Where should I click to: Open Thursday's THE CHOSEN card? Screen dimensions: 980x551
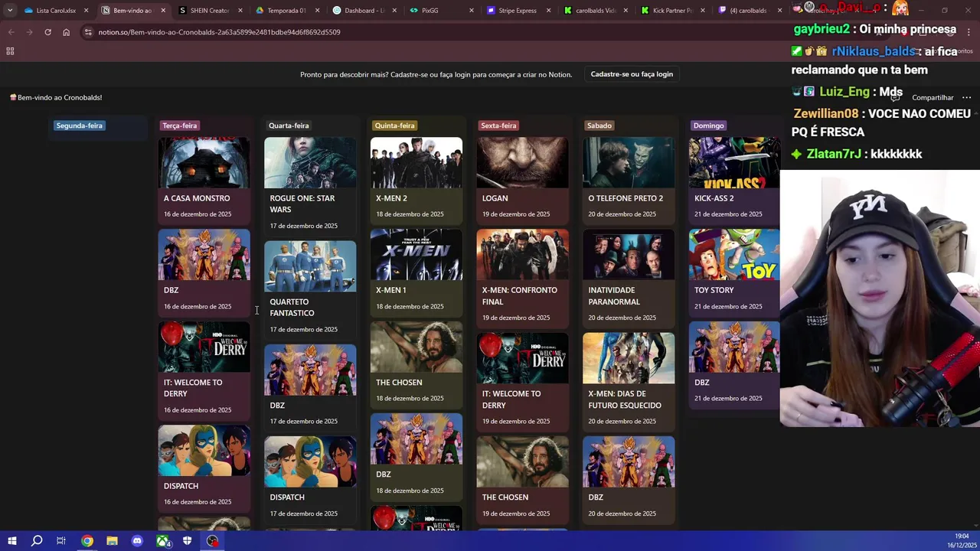pos(416,364)
